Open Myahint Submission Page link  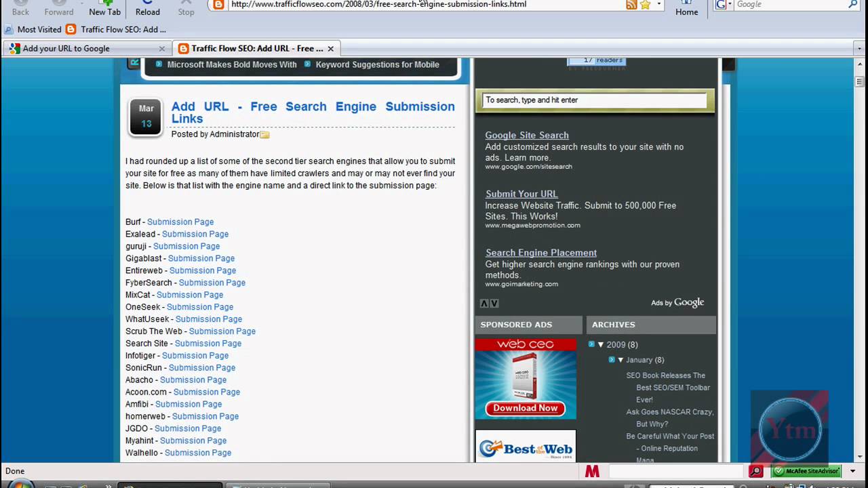click(193, 441)
